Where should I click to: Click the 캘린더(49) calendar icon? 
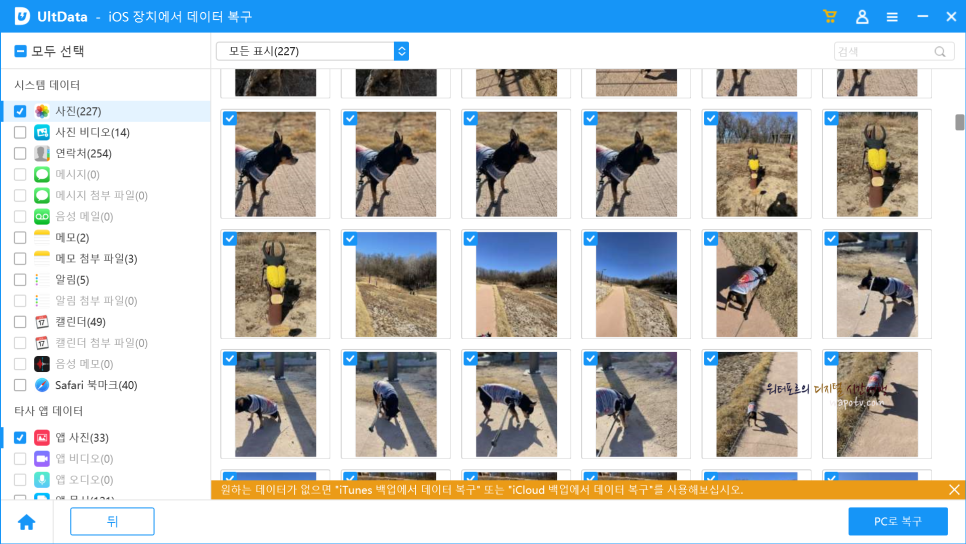click(42, 322)
